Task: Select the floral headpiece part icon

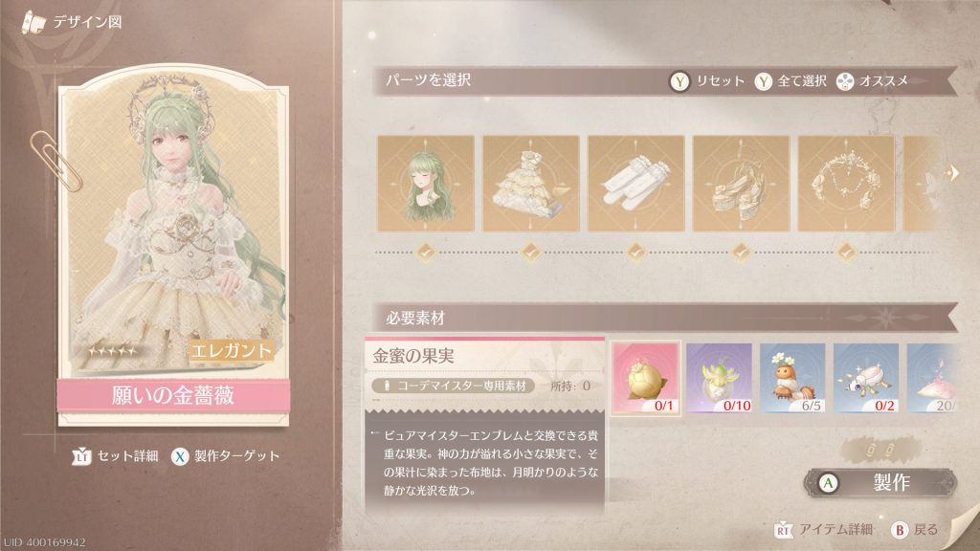Action: coord(846,184)
